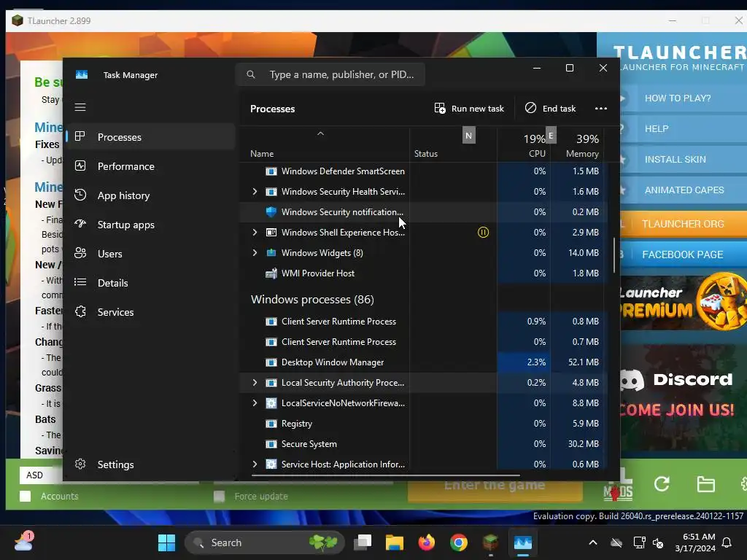The width and height of the screenshot is (747, 560).
Task: Select Secure System process
Action: click(424, 444)
